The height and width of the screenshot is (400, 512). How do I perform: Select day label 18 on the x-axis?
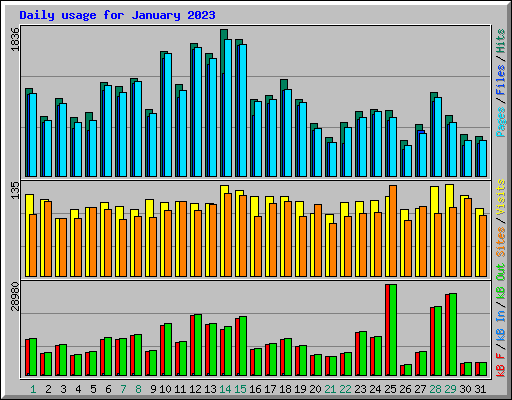point(285,389)
